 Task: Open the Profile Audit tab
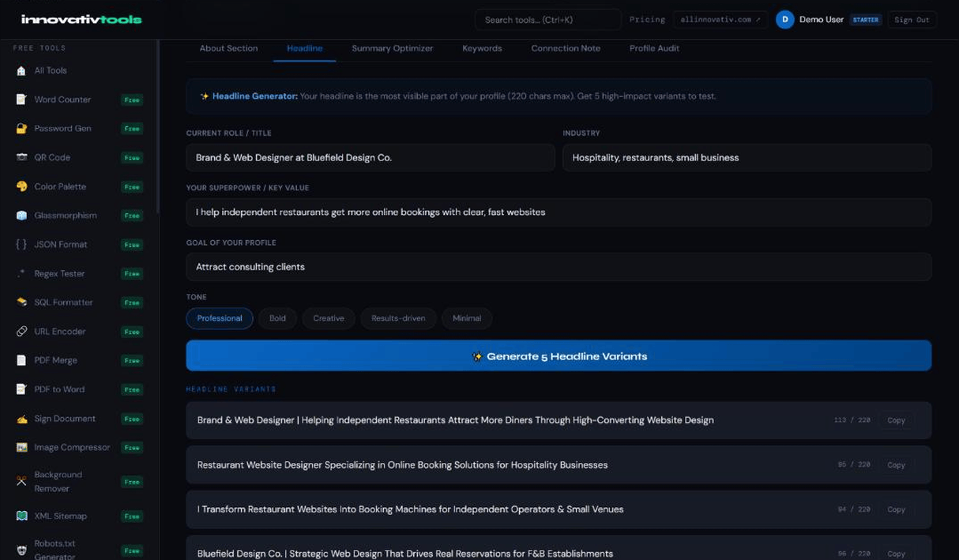coord(654,48)
